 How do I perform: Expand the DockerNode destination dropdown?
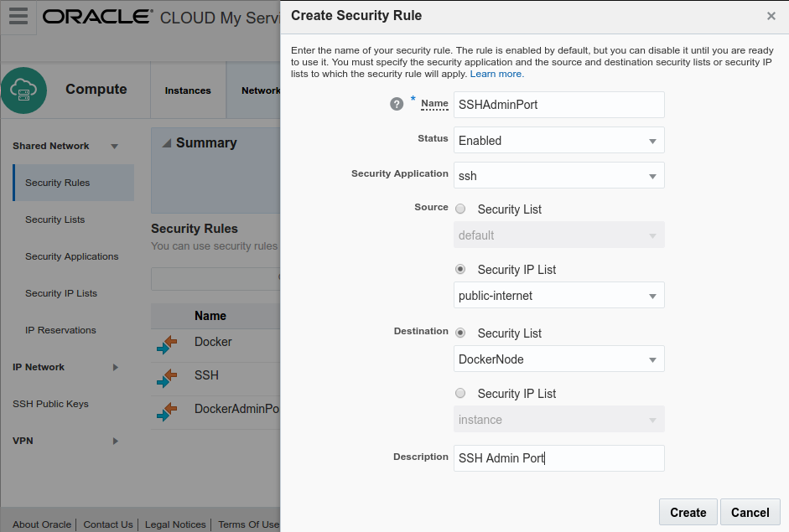(x=558, y=359)
